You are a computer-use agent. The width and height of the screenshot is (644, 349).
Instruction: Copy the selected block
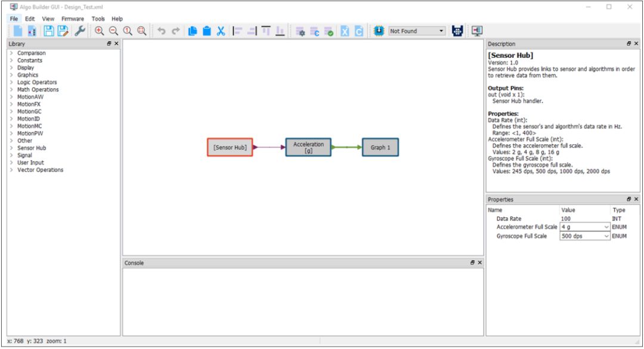(x=193, y=31)
